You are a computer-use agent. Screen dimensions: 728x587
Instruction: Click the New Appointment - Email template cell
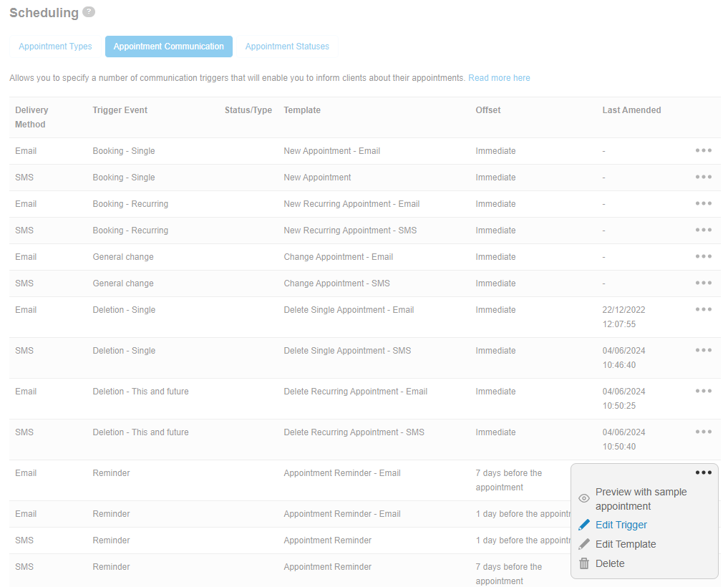coord(332,151)
